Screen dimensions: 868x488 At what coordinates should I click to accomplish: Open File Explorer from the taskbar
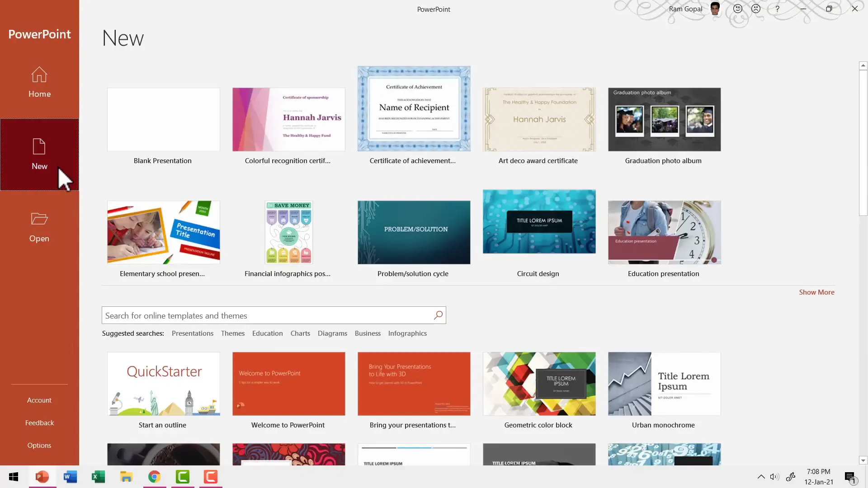point(126,477)
